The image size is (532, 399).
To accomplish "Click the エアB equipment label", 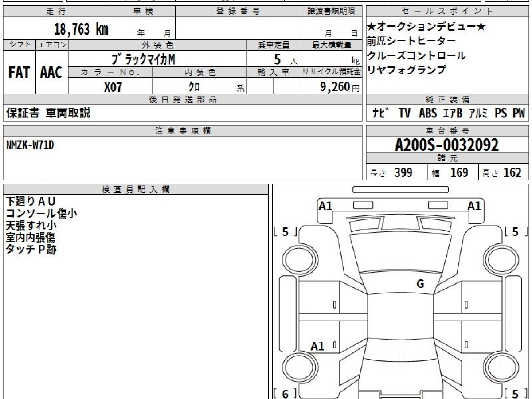I will pos(453,113).
